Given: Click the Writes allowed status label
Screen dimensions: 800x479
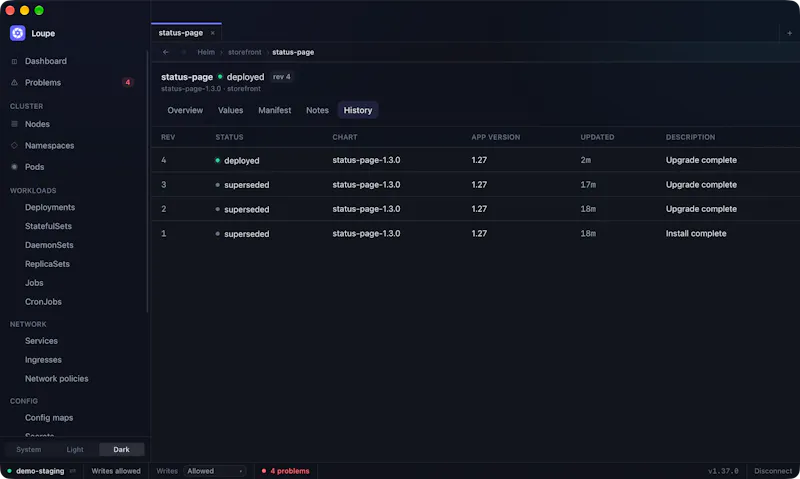Looking at the screenshot, I should click(x=116, y=471).
